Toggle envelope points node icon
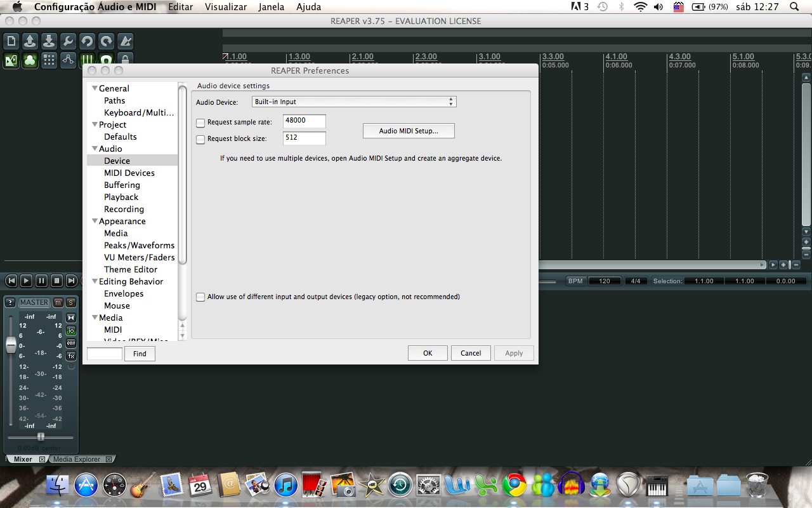812x508 pixels. coord(68,61)
